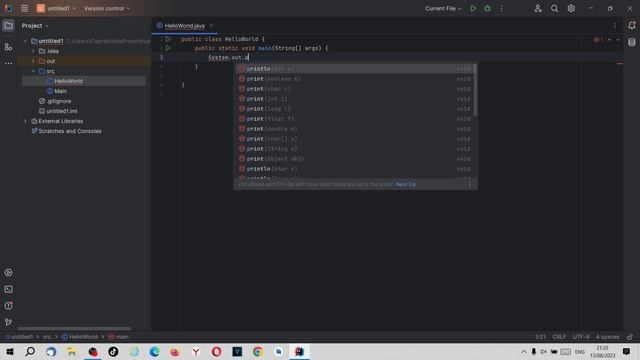
Task: Collapse the untitled1 root node
Action: click(25, 41)
